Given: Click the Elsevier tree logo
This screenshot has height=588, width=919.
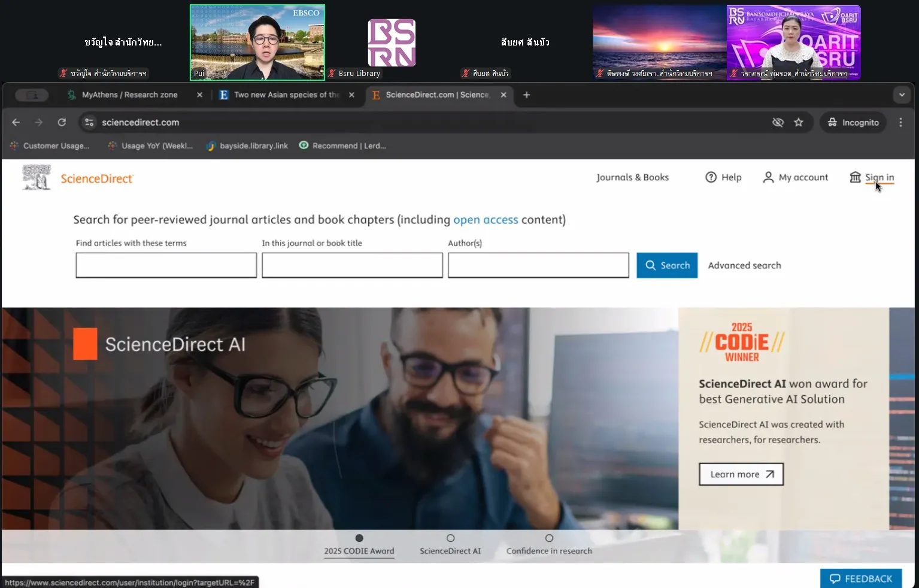Looking at the screenshot, I should pos(37,178).
